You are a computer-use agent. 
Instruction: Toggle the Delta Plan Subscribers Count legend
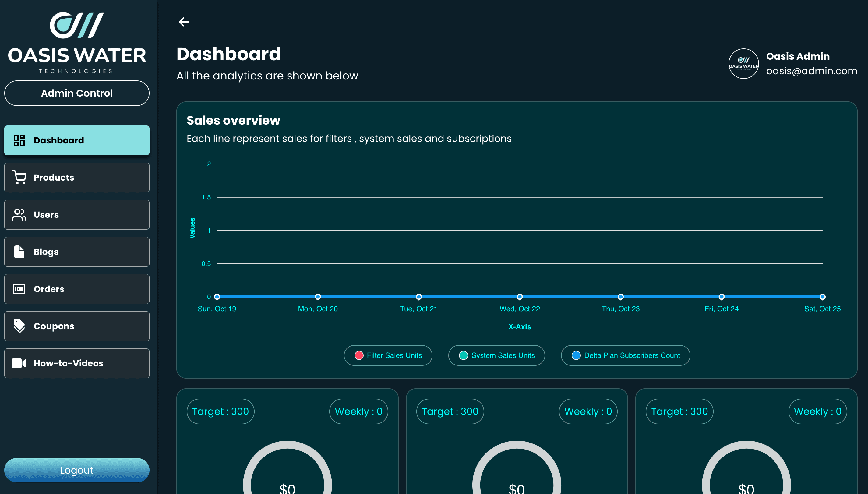625,355
